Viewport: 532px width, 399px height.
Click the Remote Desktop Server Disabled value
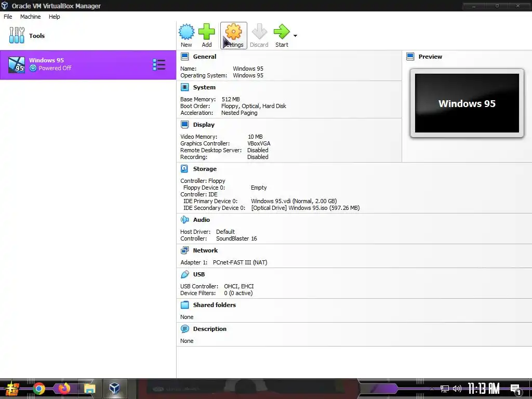[x=258, y=150]
